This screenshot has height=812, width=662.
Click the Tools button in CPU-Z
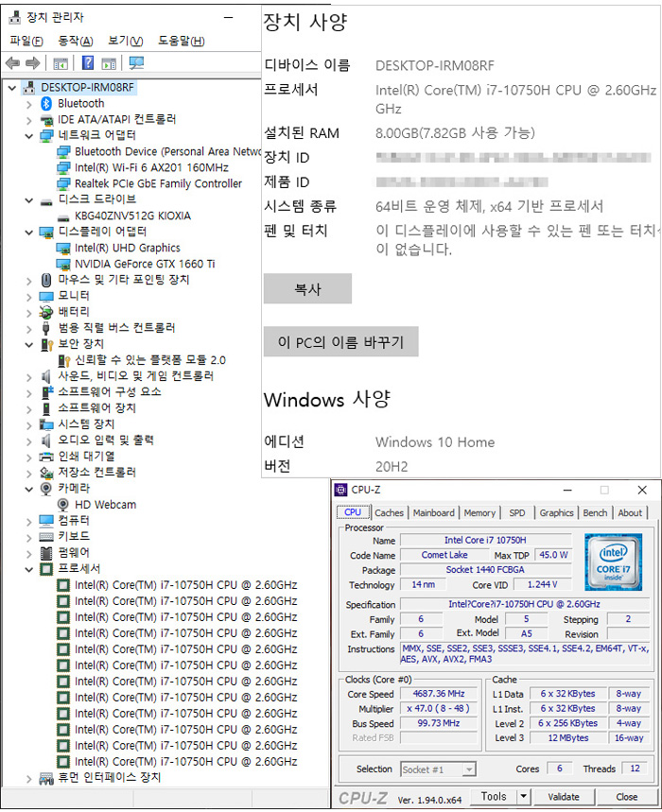point(495,797)
